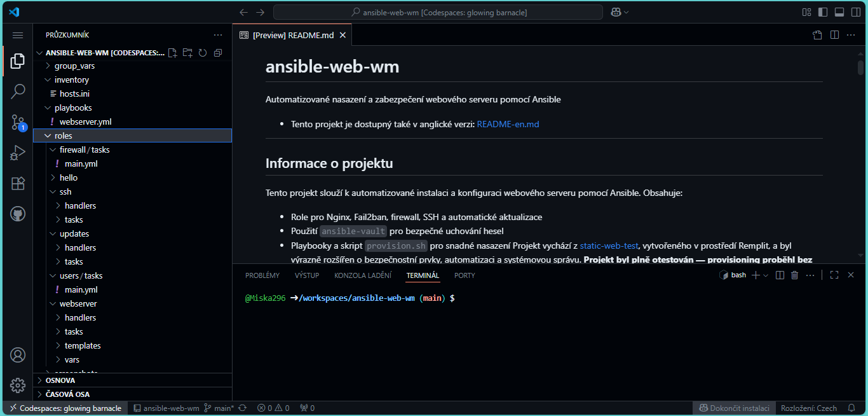Screen dimensions: 868x416
Task: Switch to the VÝSTUP tab
Action: pos(307,275)
